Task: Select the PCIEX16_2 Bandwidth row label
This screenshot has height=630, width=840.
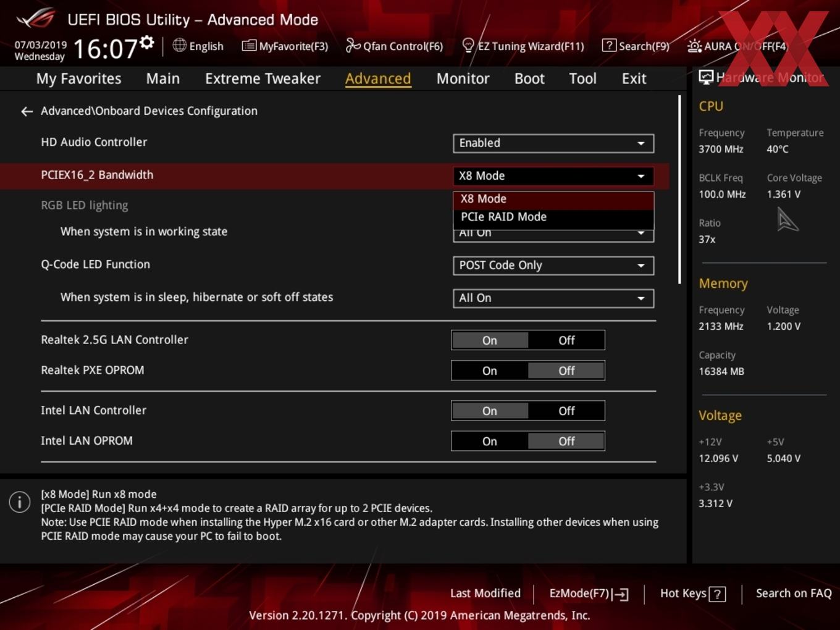Action: pos(97,175)
